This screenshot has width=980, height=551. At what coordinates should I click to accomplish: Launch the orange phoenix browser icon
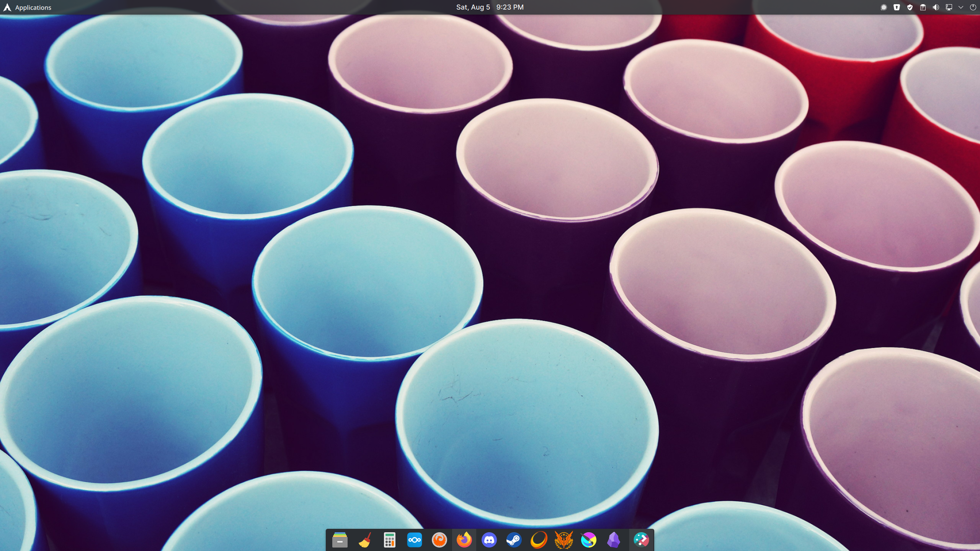click(439, 540)
